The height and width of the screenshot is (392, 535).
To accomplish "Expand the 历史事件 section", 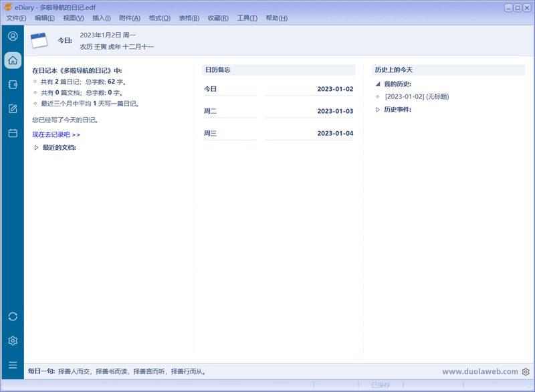I will tap(378, 110).
